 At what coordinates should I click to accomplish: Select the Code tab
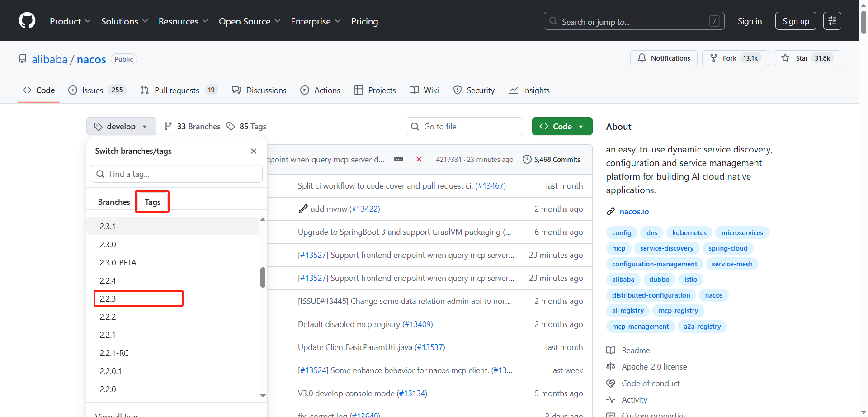[39, 90]
